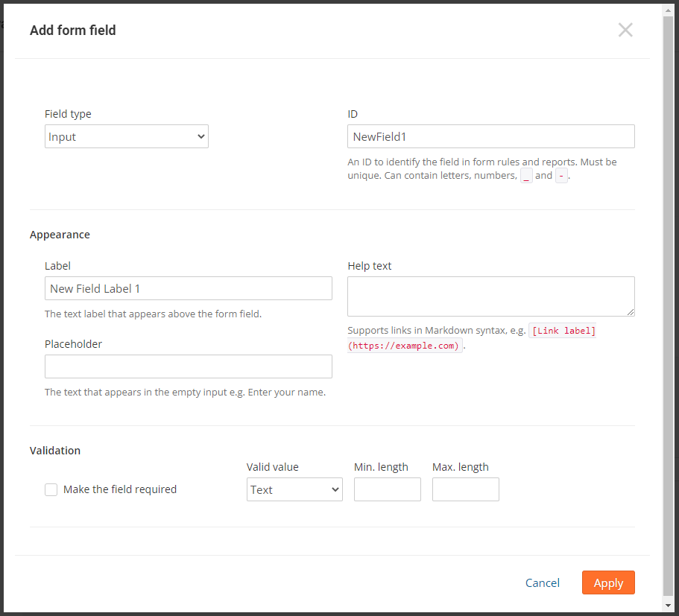
Task: Click the 'Valid value' label
Action: pos(272,467)
